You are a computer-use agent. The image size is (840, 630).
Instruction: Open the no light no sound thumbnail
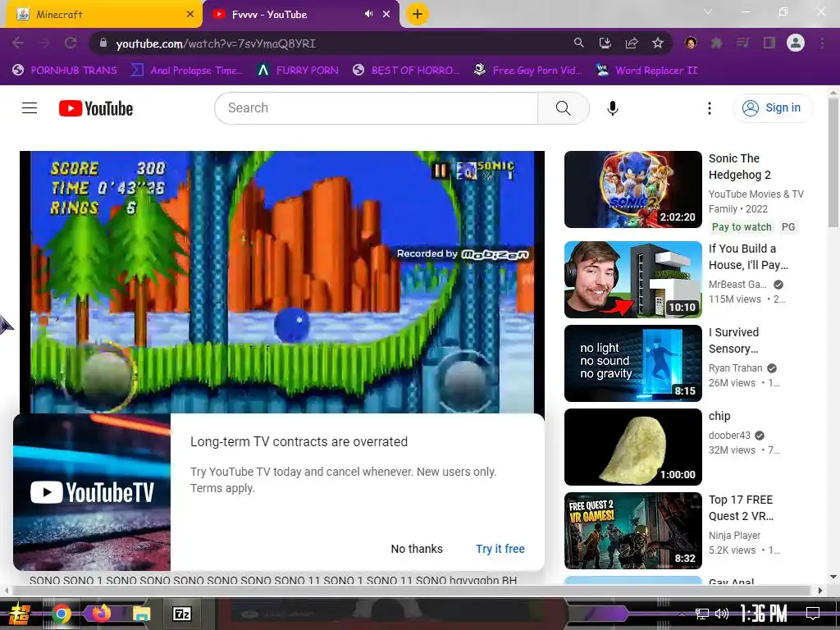(632, 363)
